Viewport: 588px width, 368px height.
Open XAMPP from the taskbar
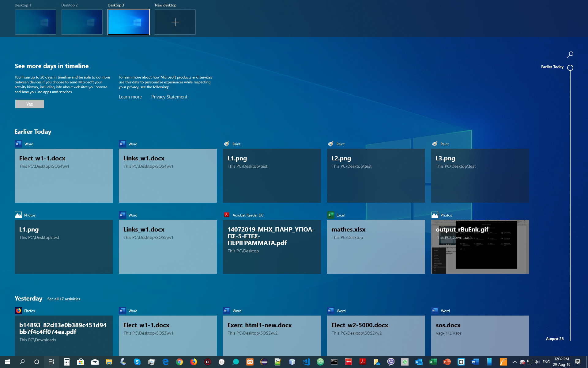(x=250, y=362)
